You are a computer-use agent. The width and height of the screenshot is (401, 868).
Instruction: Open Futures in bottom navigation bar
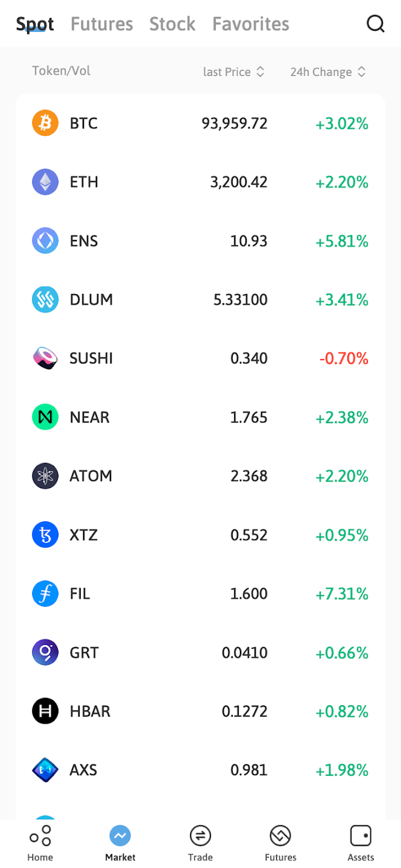pyautogui.click(x=280, y=843)
